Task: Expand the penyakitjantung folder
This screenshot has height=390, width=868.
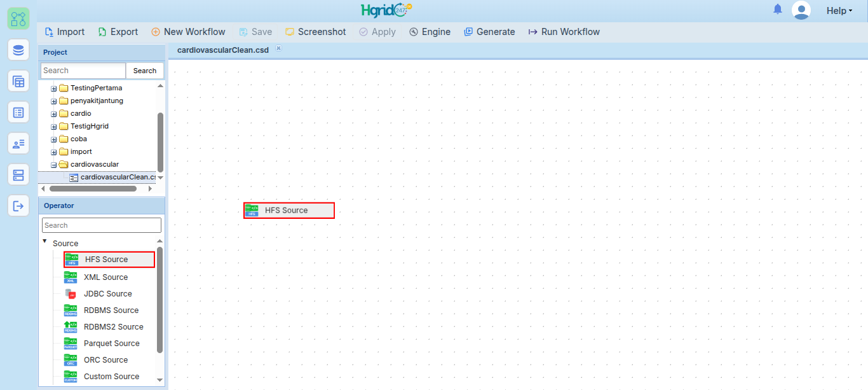Action: click(54, 101)
